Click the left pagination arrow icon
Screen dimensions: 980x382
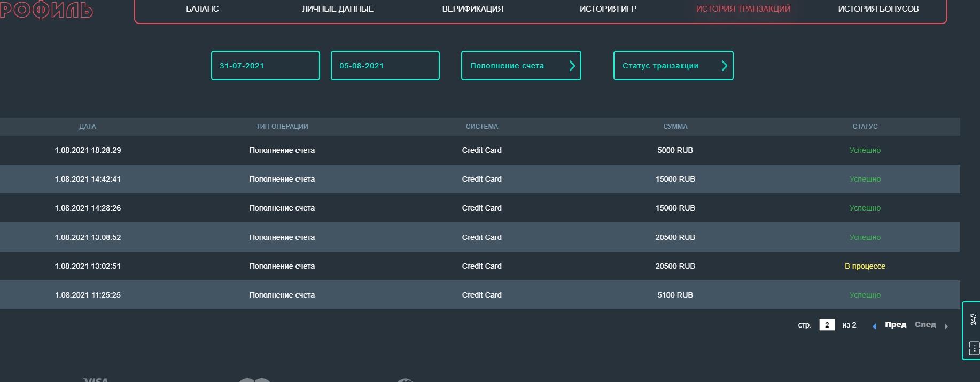click(874, 326)
